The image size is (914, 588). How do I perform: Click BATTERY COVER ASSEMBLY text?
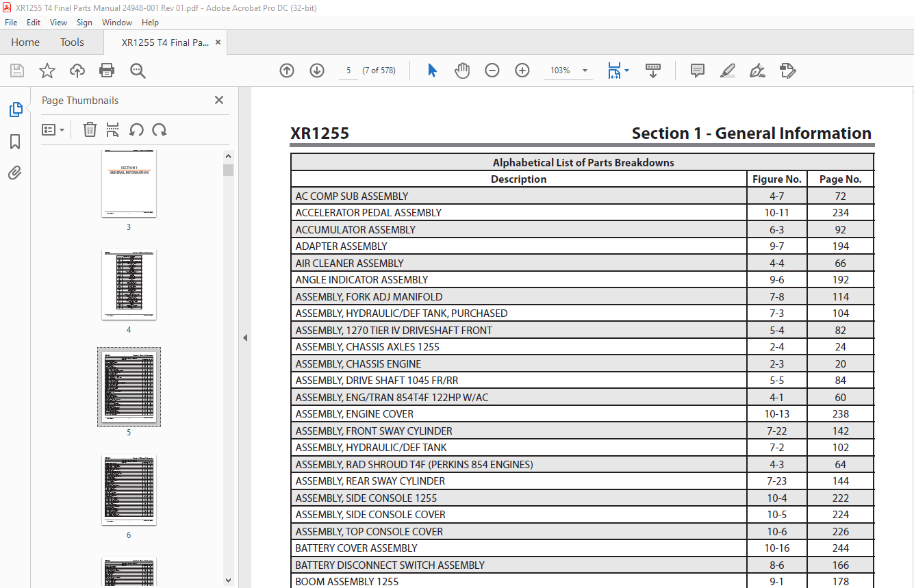point(356,548)
